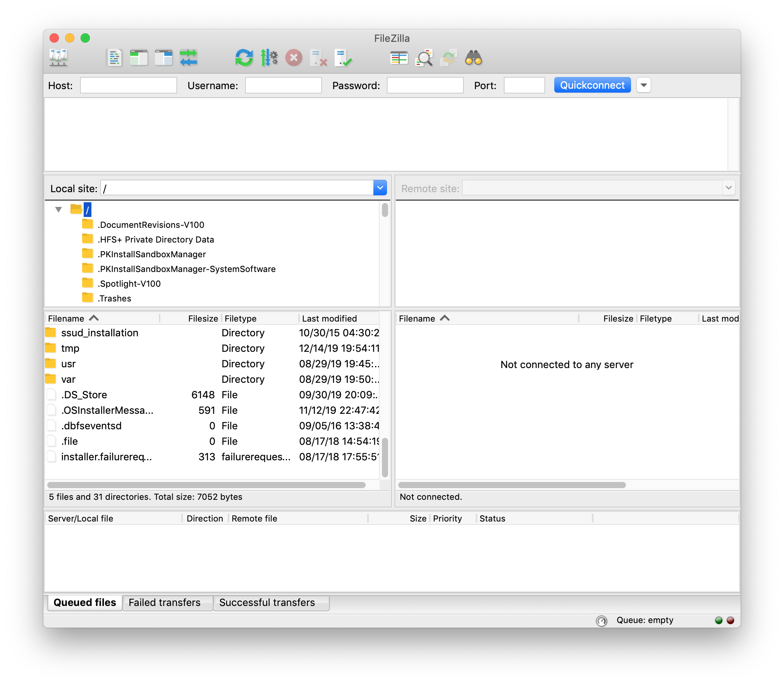This screenshot has height=685, width=784.
Task: Open the Local site path dropdown
Action: tap(380, 188)
